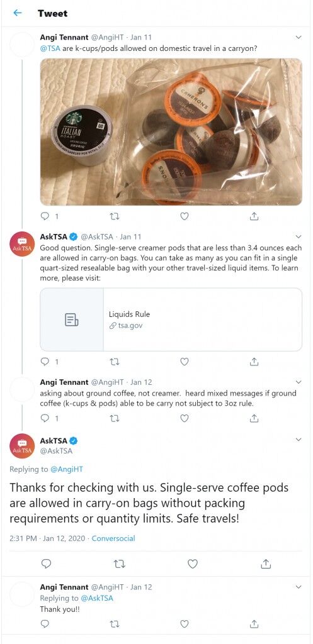
Task: Share Angi's ground coffee clarification tweet
Action: [x=254, y=418]
